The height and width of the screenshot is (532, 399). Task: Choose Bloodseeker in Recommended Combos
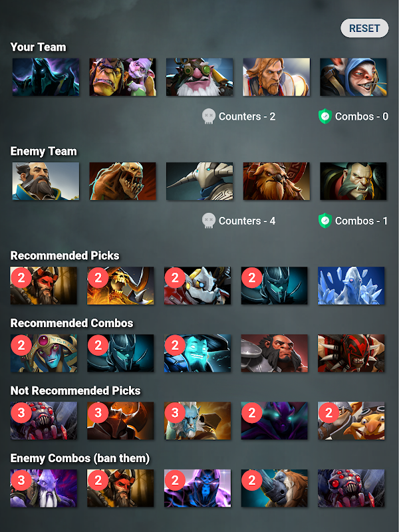[x=351, y=353]
